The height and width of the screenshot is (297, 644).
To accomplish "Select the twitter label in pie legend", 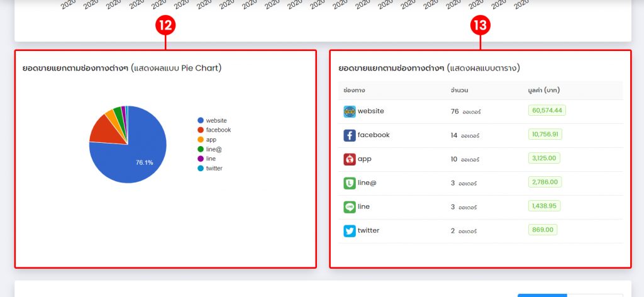I will [x=214, y=168].
